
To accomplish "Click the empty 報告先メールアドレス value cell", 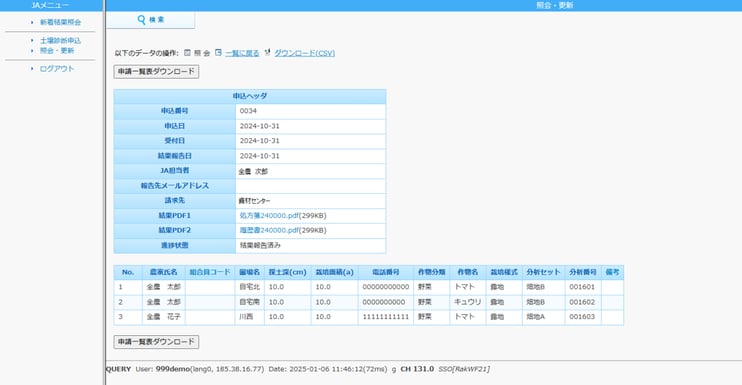I will coord(310,186).
